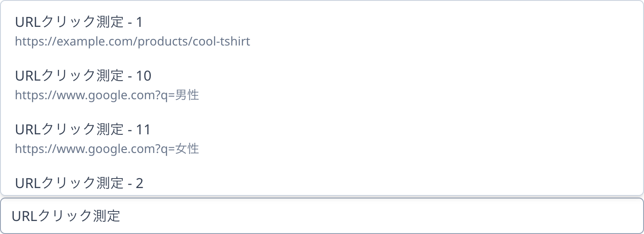
Task: Pick the measurement item numbered 10
Action: 322,85
